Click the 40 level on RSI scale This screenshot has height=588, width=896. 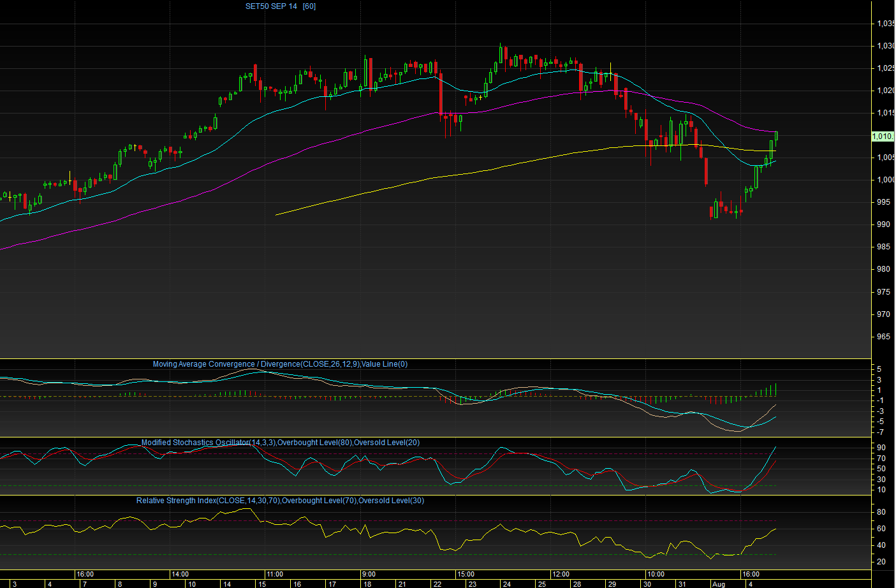click(x=881, y=545)
